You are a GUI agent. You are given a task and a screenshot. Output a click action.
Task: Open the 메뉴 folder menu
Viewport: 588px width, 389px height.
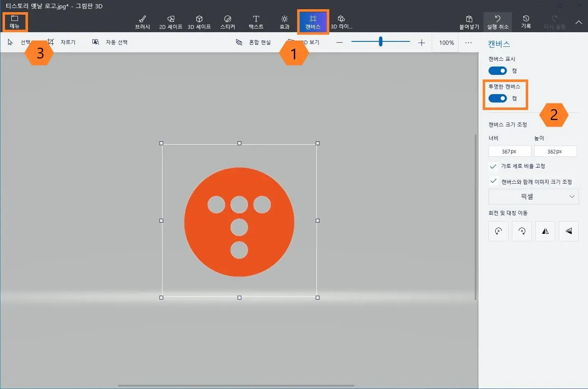[15, 22]
